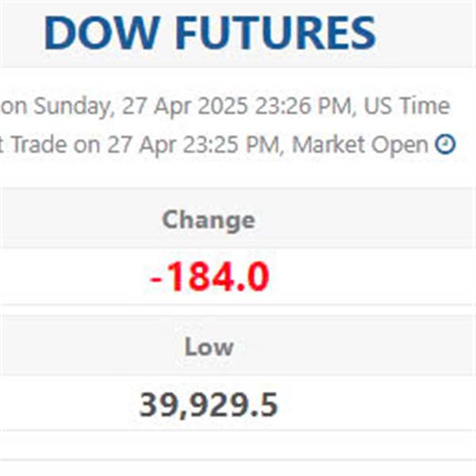Click the 27 Apr date in last trade line

pyautogui.click(x=142, y=145)
